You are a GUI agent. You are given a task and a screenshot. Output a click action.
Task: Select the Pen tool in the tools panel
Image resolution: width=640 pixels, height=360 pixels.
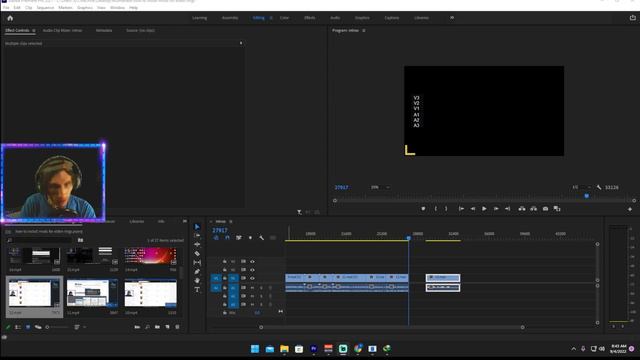pyautogui.click(x=197, y=271)
